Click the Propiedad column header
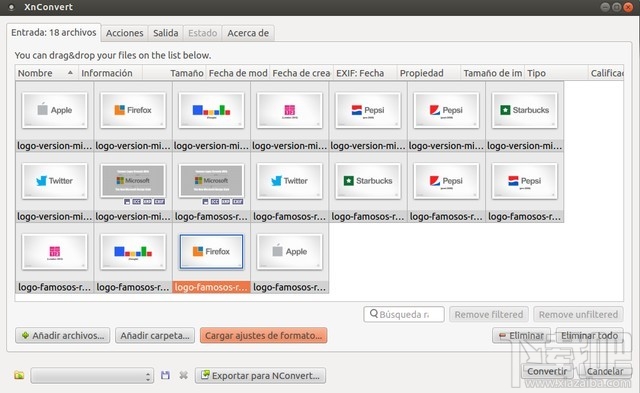 429,73
